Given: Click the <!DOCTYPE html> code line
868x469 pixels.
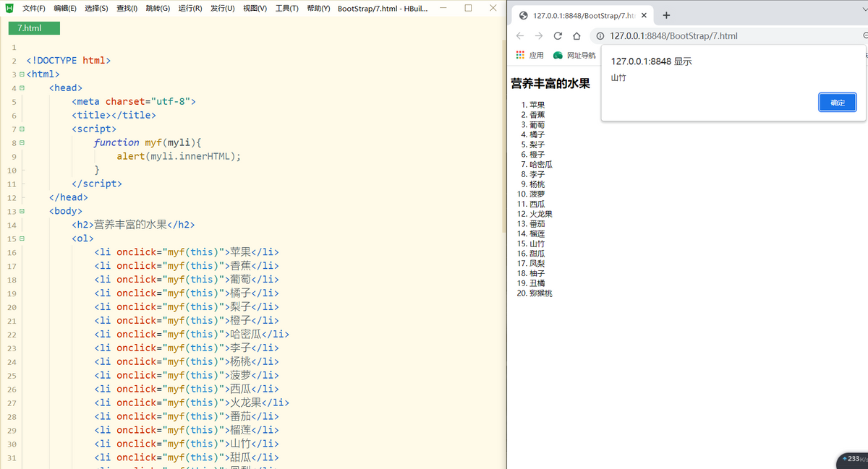Looking at the screenshot, I should point(69,61).
